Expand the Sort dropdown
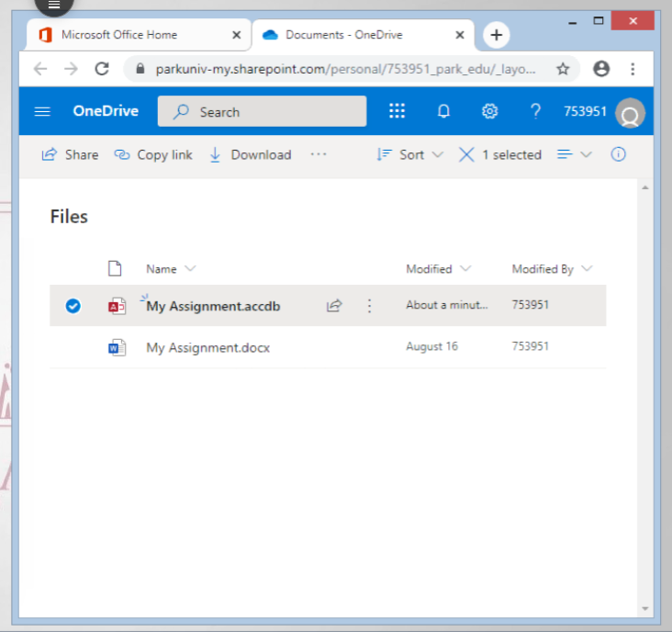The image size is (672, 632). (x=409, y=154)
